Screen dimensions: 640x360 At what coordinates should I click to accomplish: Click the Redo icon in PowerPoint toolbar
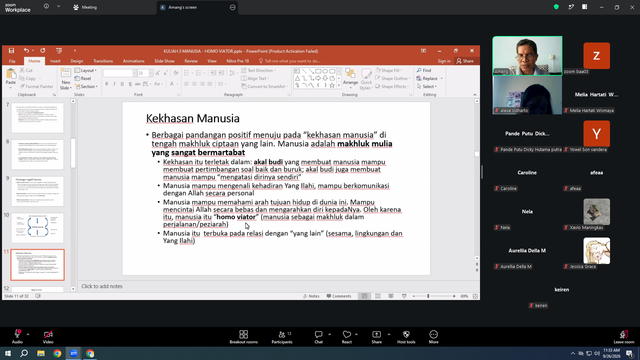(x=43, y=51)
